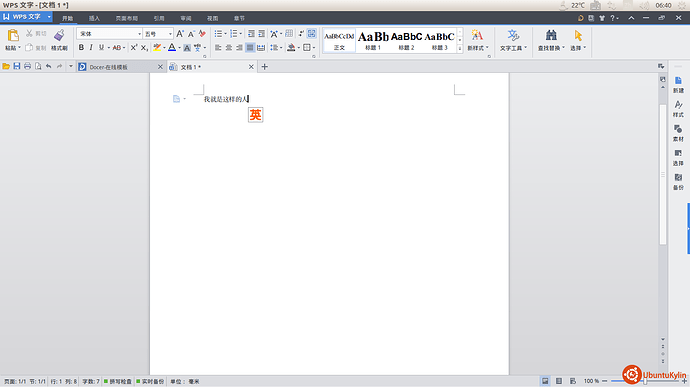Decrease paragraph indent
This screenshot has width=690, height=387.
[x=251, y=34]
